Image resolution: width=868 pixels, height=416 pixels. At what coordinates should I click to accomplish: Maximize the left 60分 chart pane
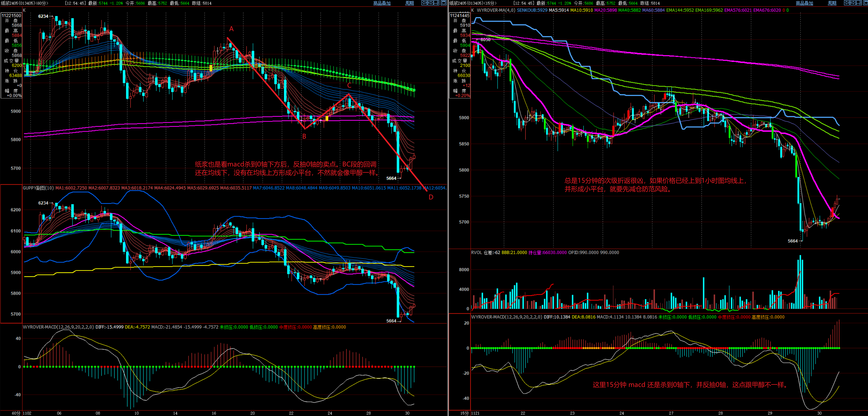tap(444, 3)
